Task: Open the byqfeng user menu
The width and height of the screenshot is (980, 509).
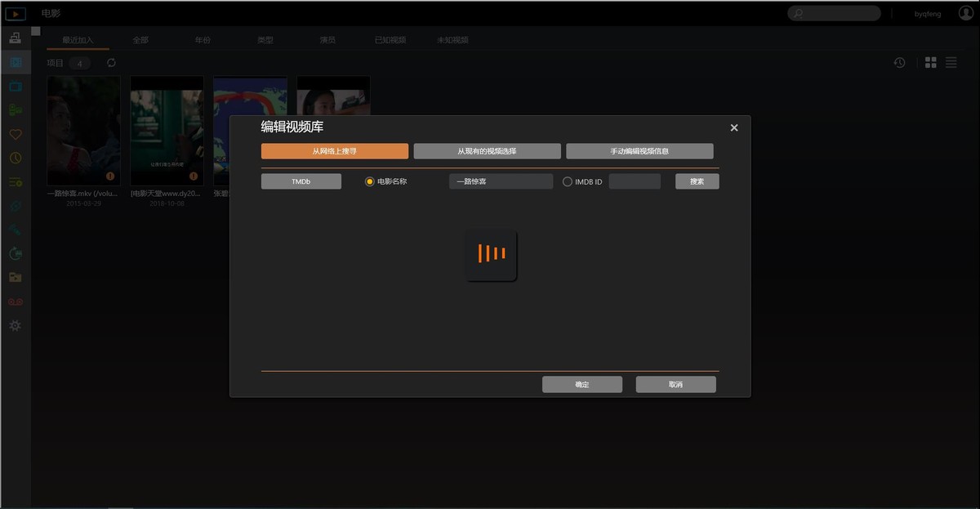Action: pos(927,14)
